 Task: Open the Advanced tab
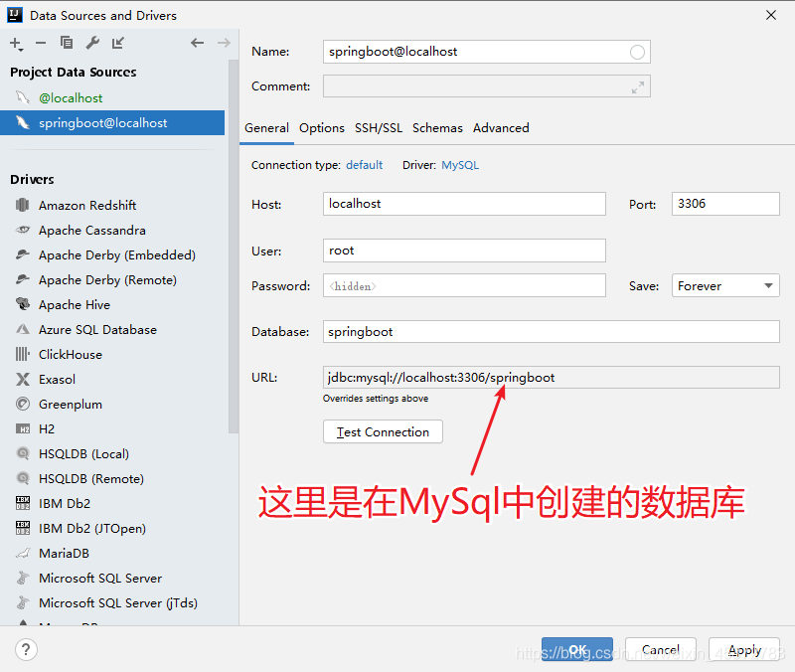coord(501,128)
